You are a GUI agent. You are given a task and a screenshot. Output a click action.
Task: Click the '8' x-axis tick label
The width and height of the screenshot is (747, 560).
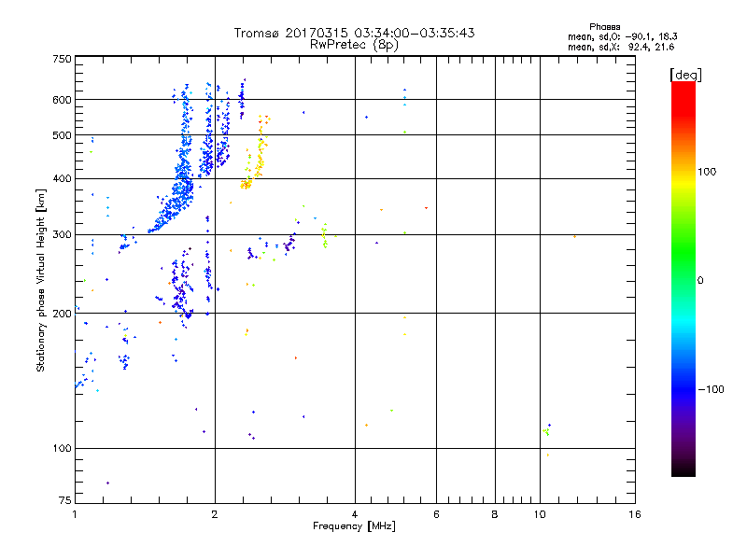coord(495,514)
